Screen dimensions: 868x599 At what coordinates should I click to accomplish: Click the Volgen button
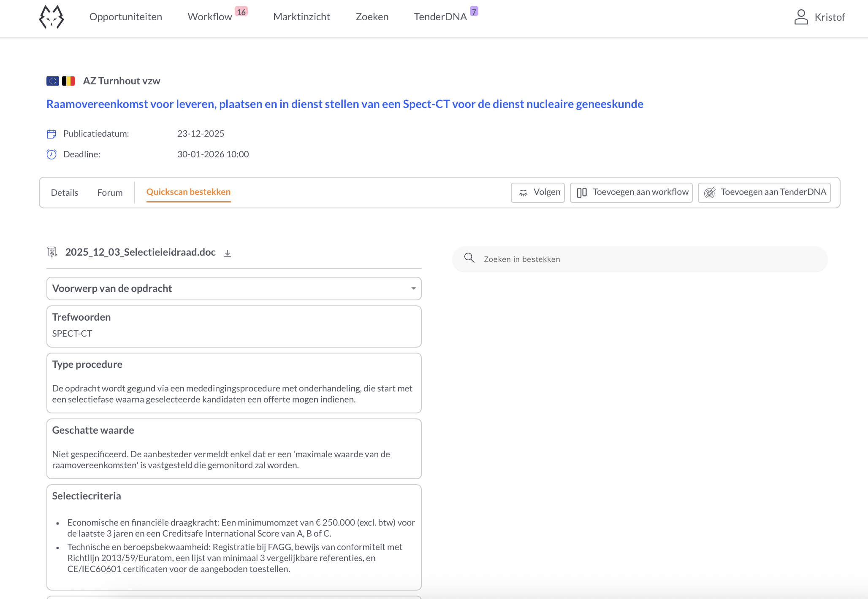538,192
